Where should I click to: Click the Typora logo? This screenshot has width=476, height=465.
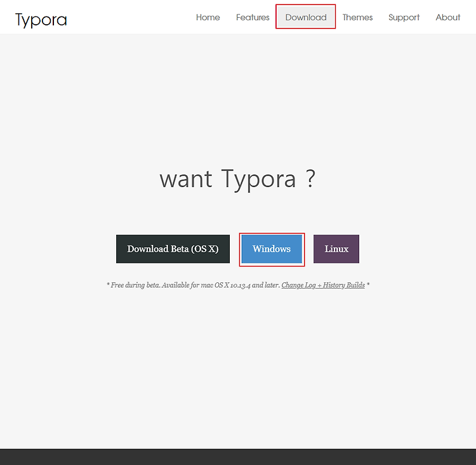[41, 20]
